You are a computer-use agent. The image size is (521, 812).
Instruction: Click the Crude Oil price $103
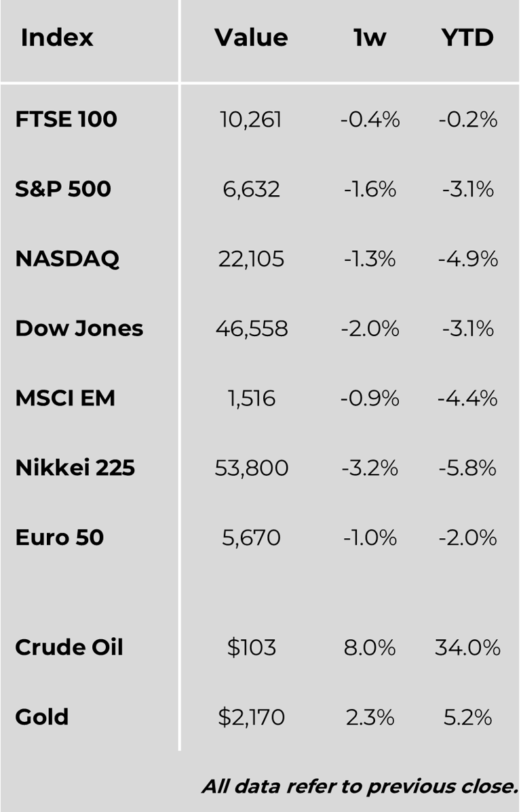[x=252, y=647]
